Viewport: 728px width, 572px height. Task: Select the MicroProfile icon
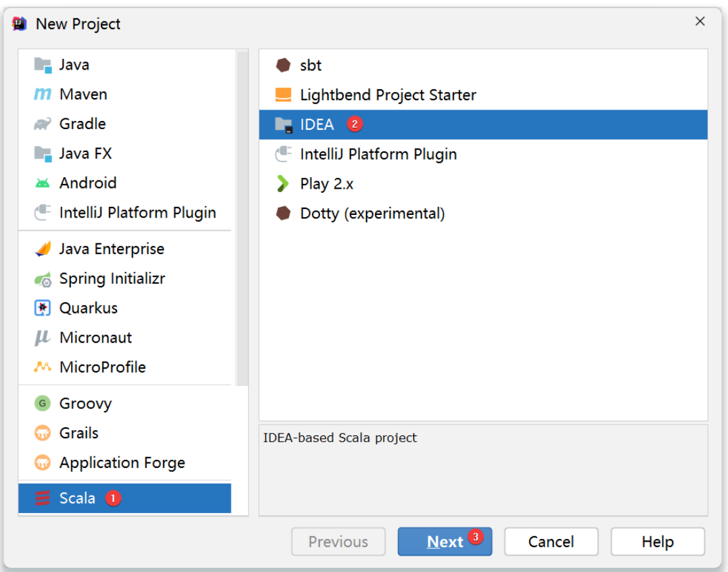[43, 367]
